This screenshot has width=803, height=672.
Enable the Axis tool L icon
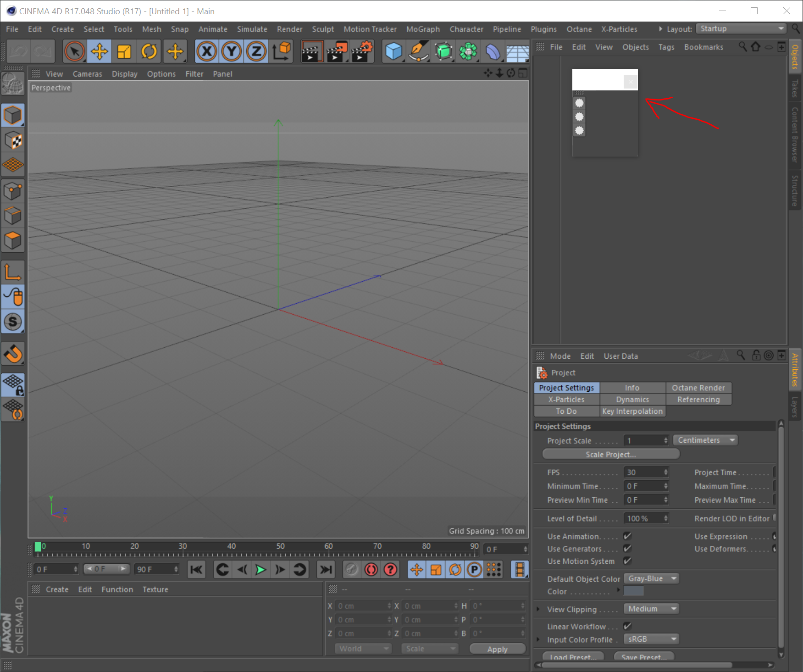pos(13,272)
